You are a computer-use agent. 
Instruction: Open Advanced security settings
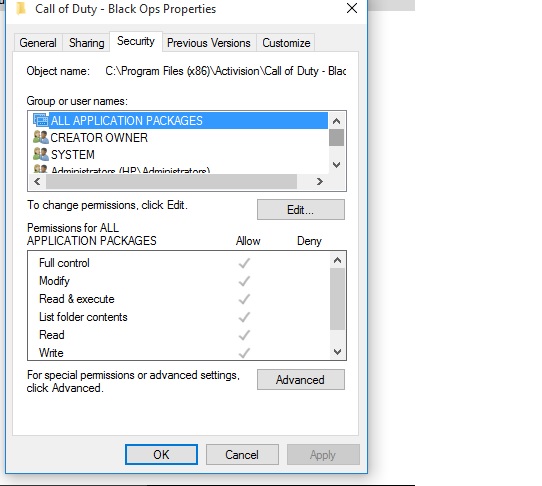click(x=301, y=380)
